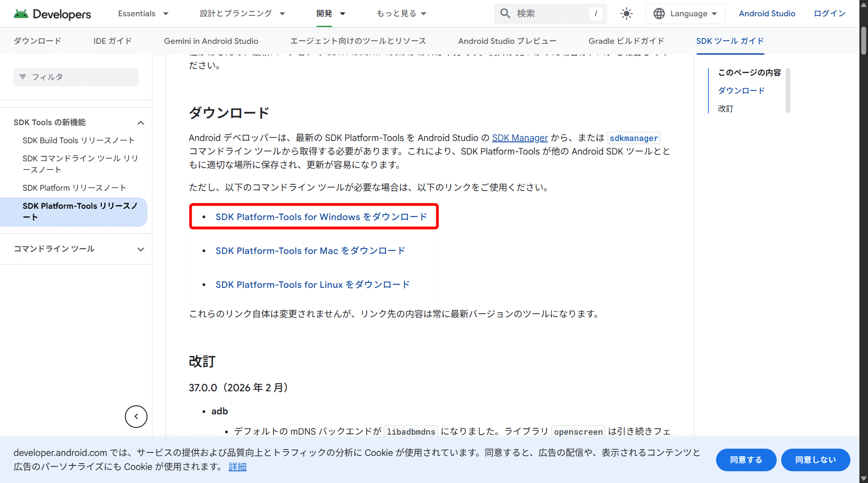Click the libadbmdns code text

(411, 431)
